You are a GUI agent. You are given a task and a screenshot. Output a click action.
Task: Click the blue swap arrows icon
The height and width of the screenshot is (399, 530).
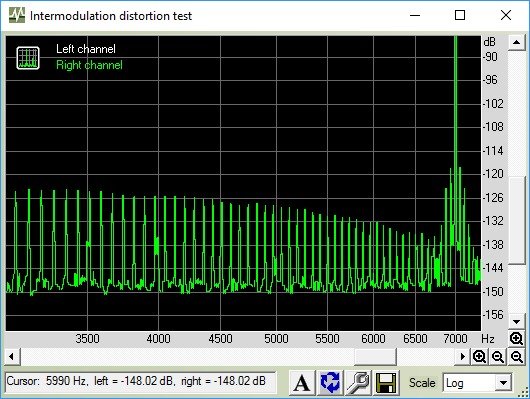(x=330, y=383)
